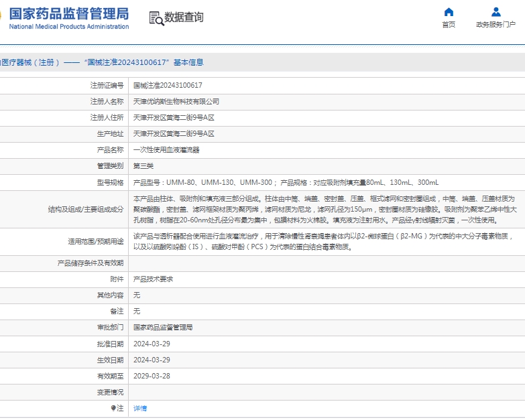
Task: Click the 批准日期 value 2024-03-29
Action: pos(152,344)
